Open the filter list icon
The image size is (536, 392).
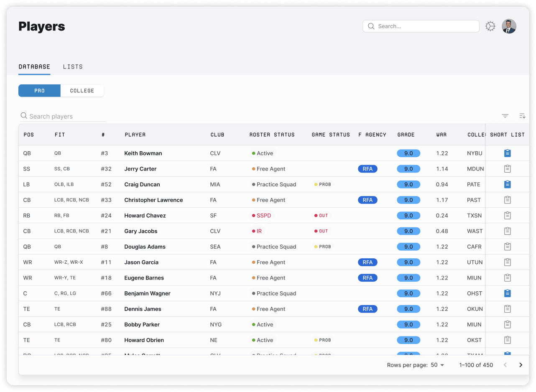pos(505,116)
